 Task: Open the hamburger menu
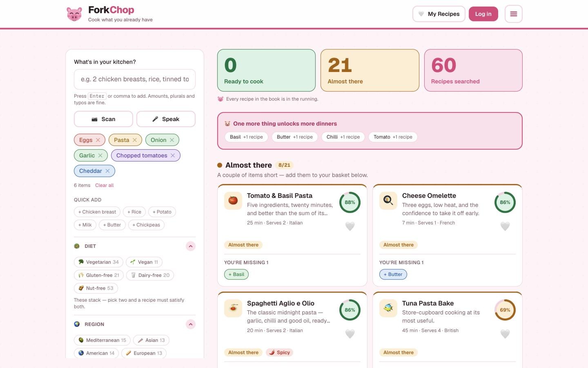pyautogui.click(x=514, y=14)
